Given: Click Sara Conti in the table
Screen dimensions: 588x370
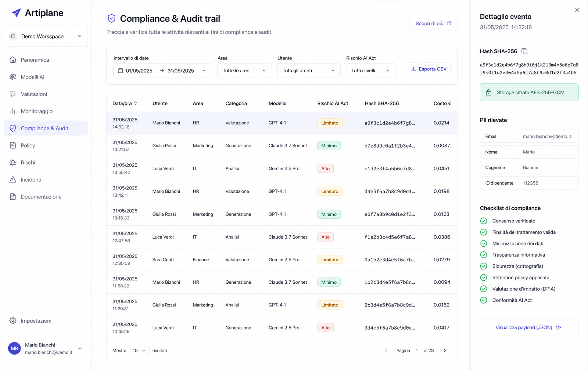Looking at the screenshot, I should click(163, 260).
